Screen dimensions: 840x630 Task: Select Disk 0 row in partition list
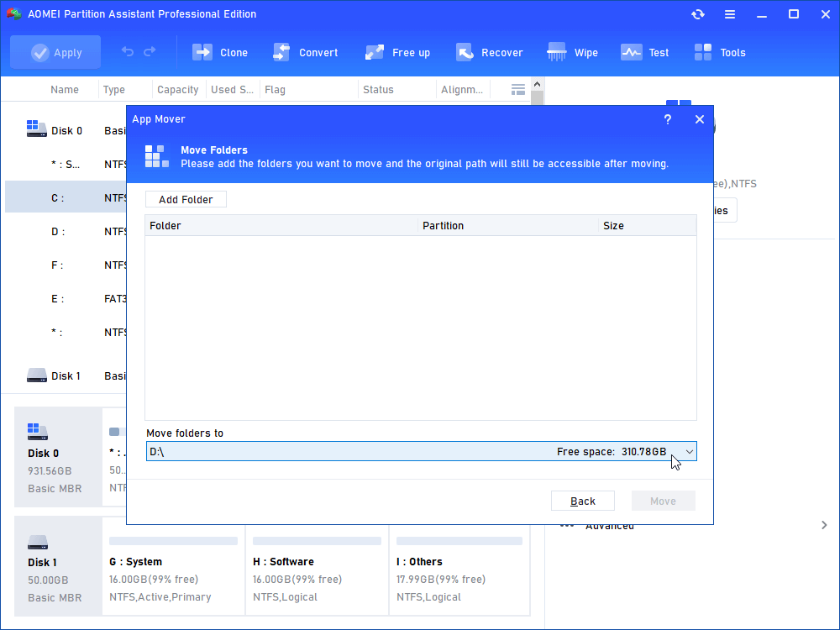click(66, 131)
